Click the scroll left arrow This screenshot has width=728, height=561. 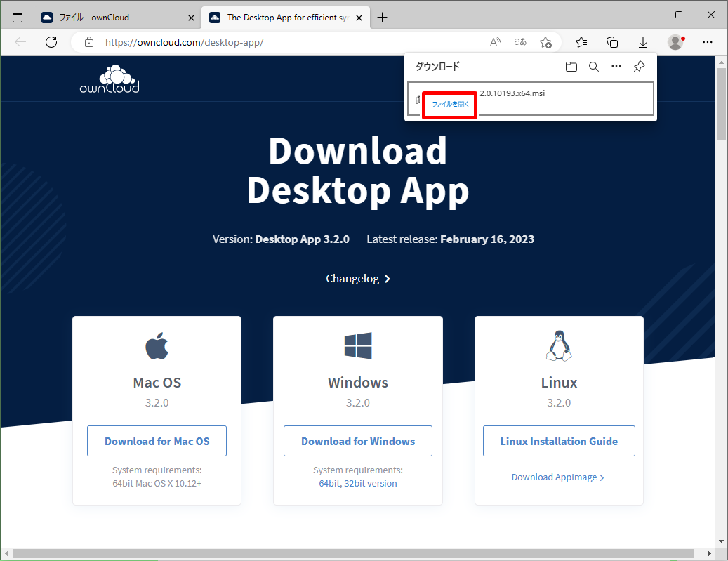[6, 553]
